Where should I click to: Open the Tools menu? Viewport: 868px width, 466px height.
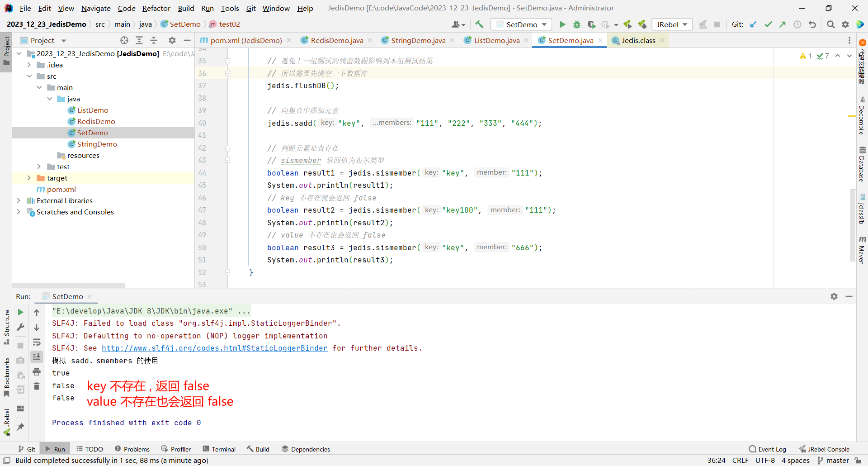coord(230,8)
